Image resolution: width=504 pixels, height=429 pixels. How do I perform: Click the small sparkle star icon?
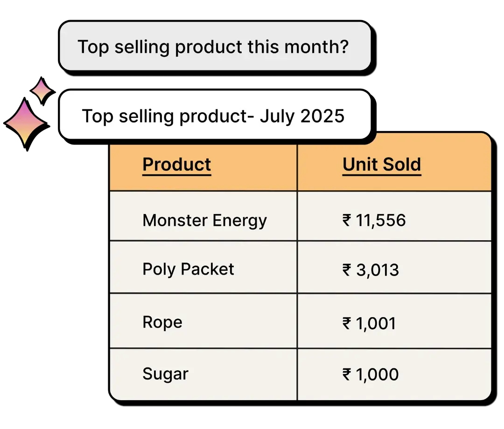point(42,90)
